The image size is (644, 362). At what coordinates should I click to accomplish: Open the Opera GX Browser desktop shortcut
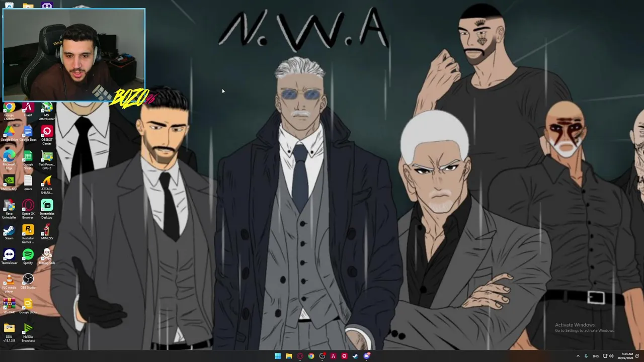point(28,209)
